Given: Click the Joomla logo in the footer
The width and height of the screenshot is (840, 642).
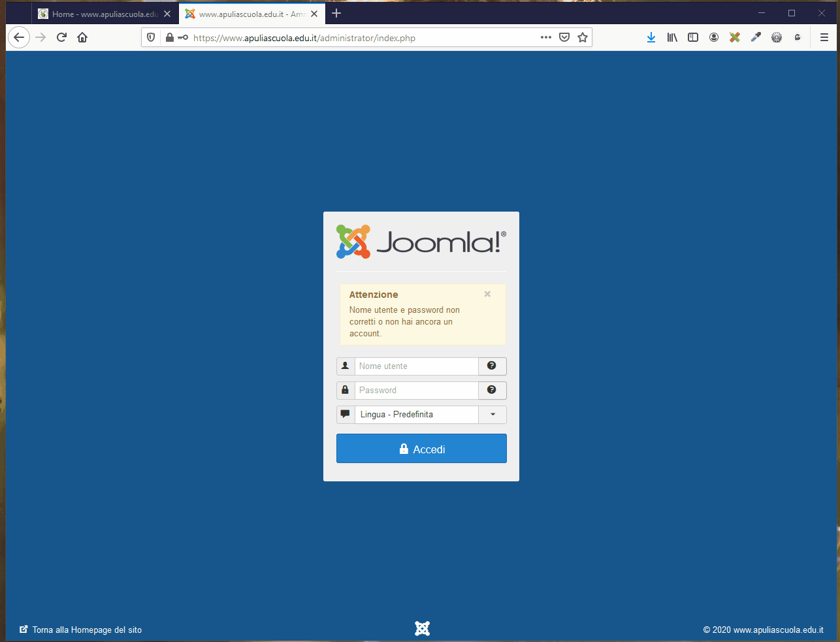Looking at the screenshot, I should pos(423,628).
